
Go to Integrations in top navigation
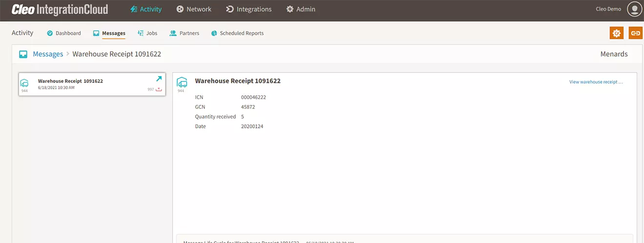(x=249, y=9)
